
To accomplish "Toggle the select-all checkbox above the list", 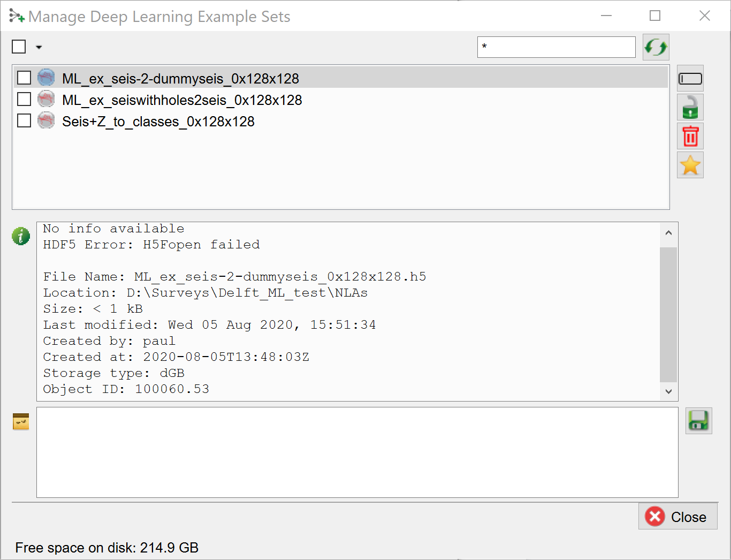I will (x=19, y=47).
